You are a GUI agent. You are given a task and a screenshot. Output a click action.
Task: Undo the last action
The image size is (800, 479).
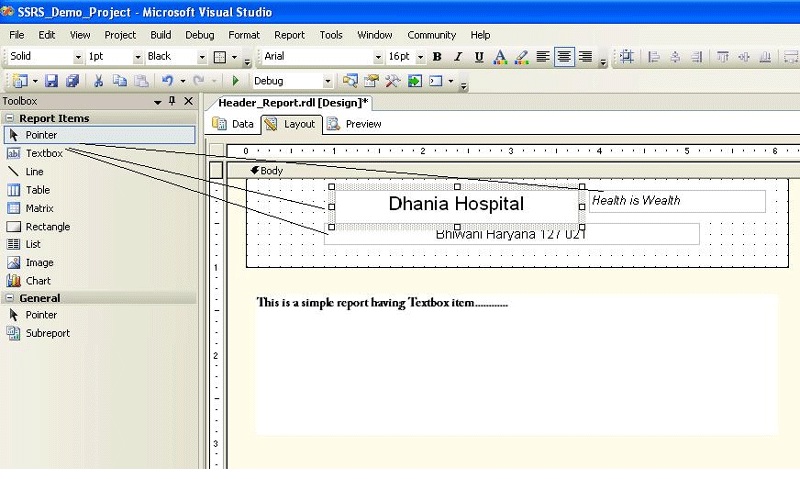pyautogui.click(x=167, y=81)
